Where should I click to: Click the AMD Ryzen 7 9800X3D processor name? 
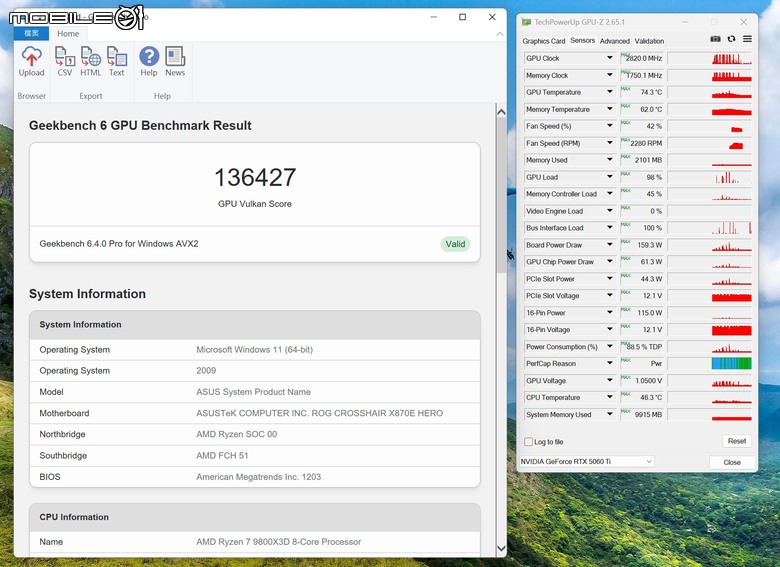(x=279, y=542)
